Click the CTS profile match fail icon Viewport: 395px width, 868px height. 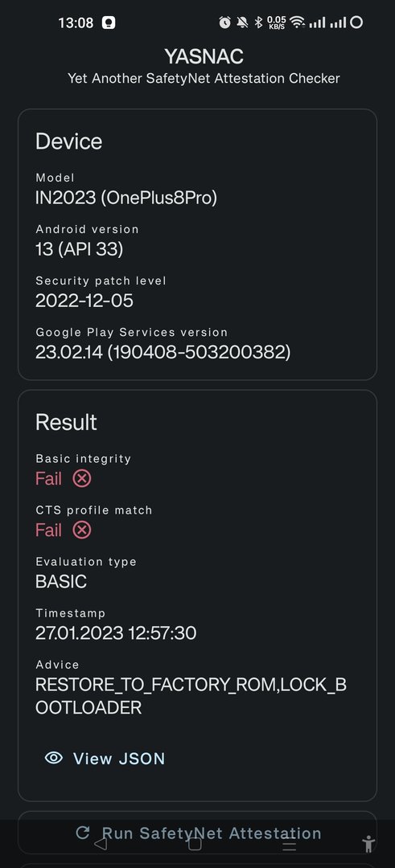[x=82, y=530]
